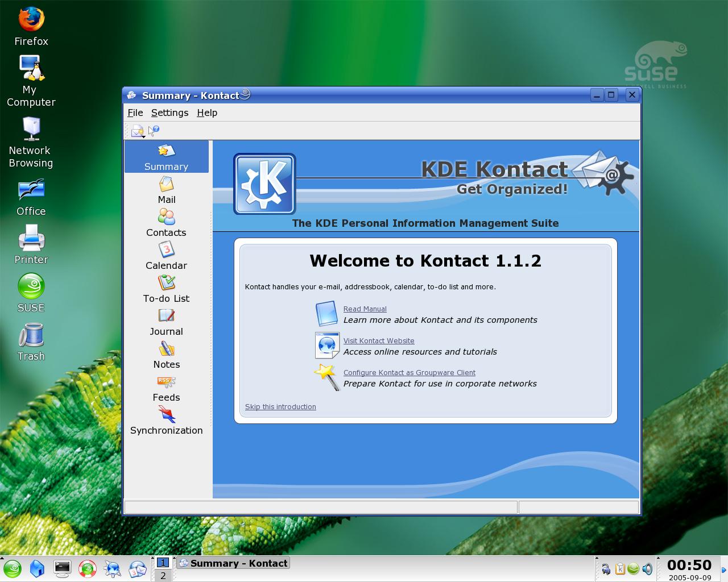Follow the Visit Kontact Website link
This screenshot has width=728, height=582.
(x=379, y=340)
